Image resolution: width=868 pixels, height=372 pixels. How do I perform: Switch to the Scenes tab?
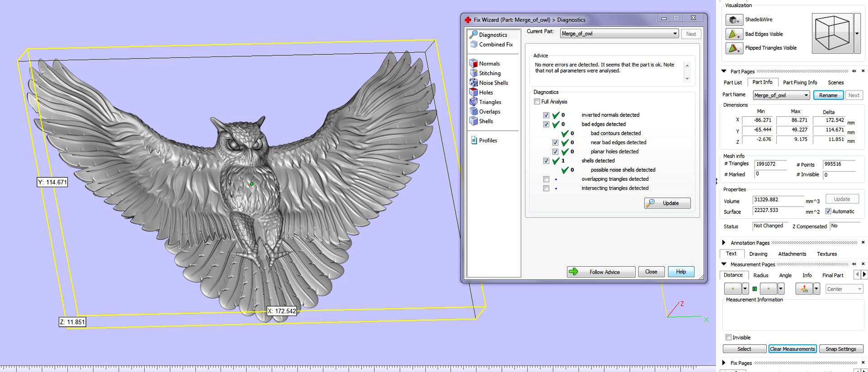835,83
